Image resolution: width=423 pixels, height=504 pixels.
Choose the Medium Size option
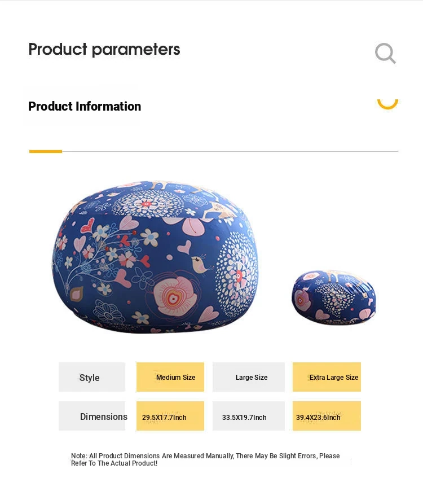point(170,377)
